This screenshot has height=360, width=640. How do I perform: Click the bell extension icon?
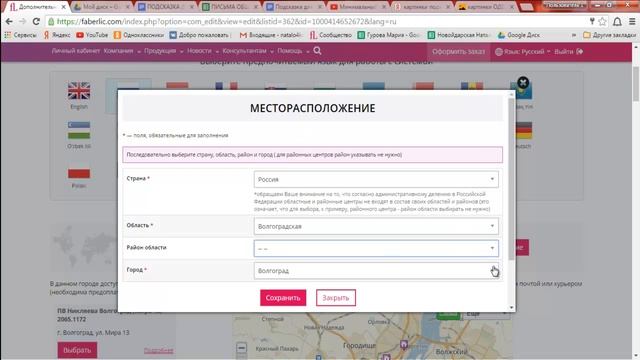tap(618, 22)
